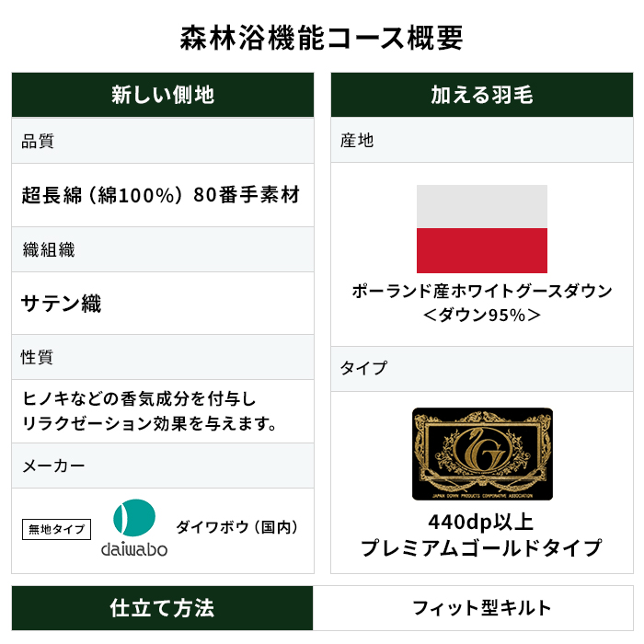Click the フィット型キルト text
The image size is (644, 644).
481,608
